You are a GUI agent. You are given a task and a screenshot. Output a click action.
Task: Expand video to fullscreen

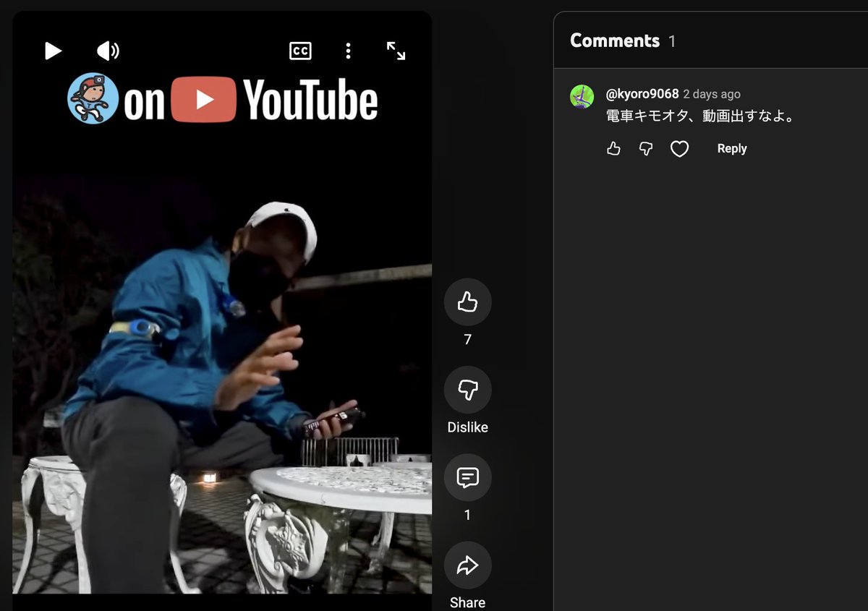396,51
